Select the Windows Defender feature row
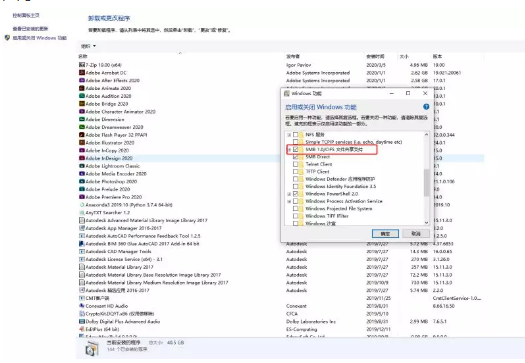 pyautogui.click(x=340, y=179)
